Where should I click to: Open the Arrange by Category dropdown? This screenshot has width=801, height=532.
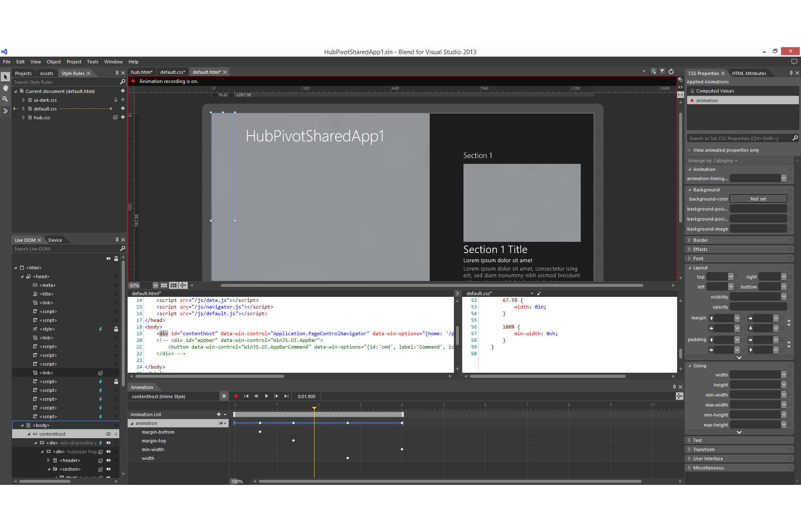click(x=713, y=161)
